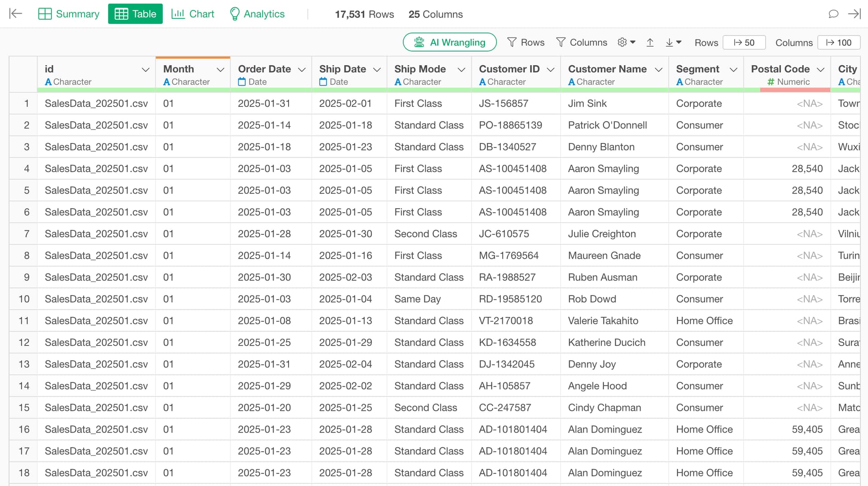
Task: Collapse the left panel arrow icon
Action: (16, 14)
